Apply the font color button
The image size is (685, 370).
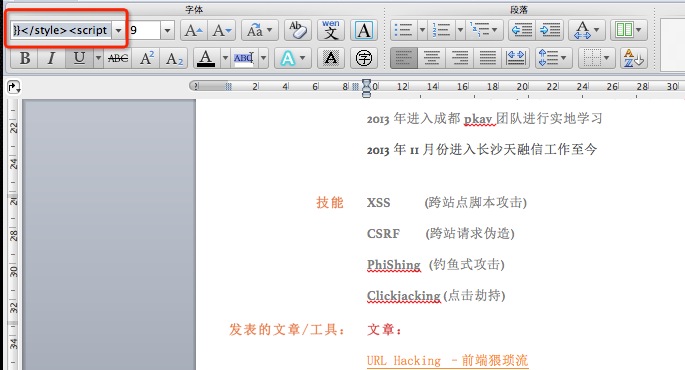coord(206,58)
